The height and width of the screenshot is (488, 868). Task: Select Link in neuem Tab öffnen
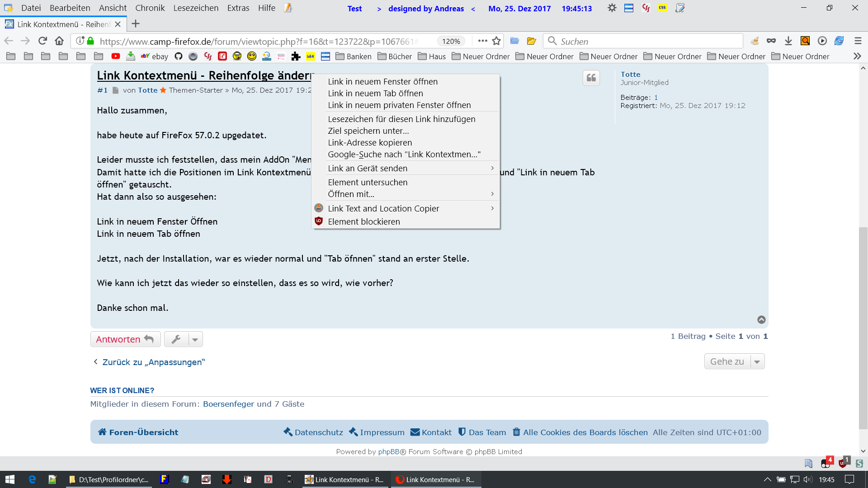pyautogui.click(x=375, y=94)
